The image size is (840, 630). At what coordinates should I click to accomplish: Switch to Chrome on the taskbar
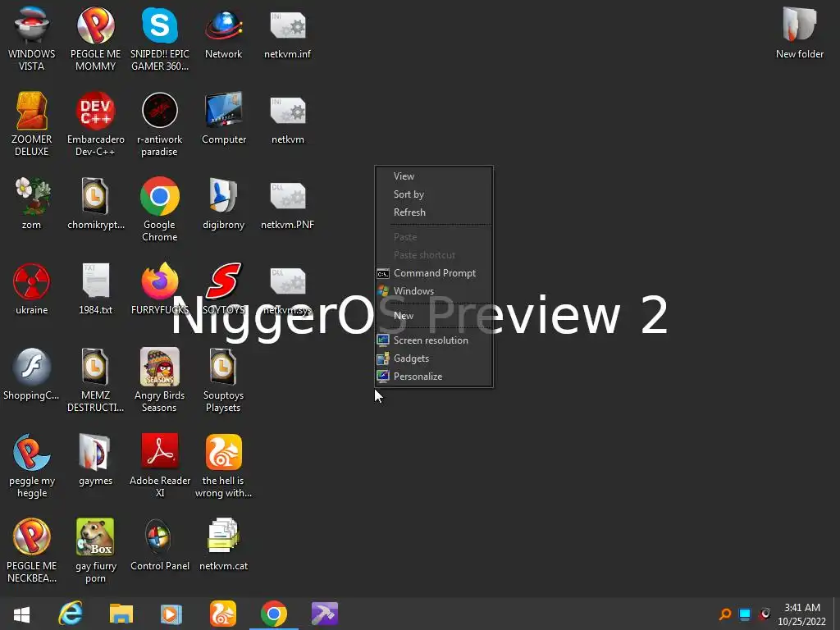pyautogui.click(x=274, y=614)
